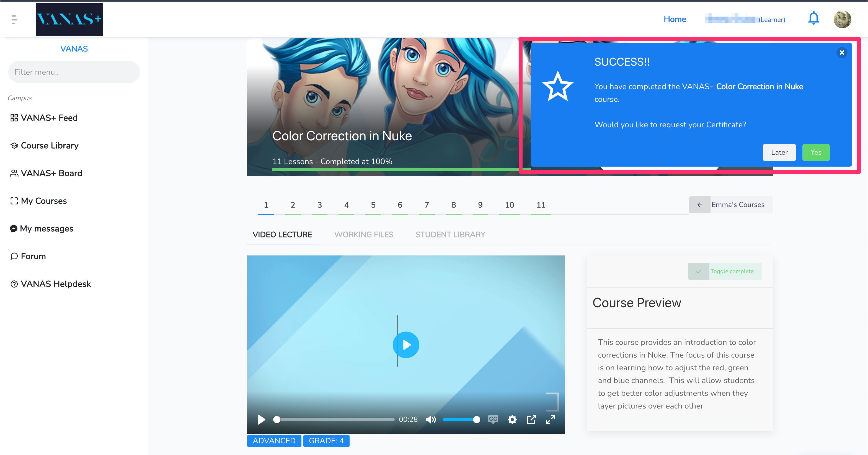Image resolution: width=868 pixels, height=455 pixels.
Task: Choose Later on certificate prompt
Action: pos(779,152)
